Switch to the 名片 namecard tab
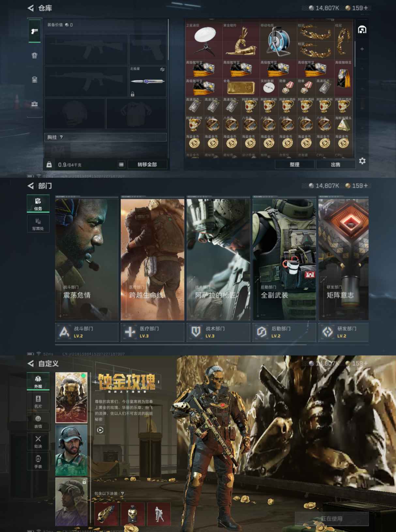The image size is (396, 532). pyautogui.click(x=38, y=402)
